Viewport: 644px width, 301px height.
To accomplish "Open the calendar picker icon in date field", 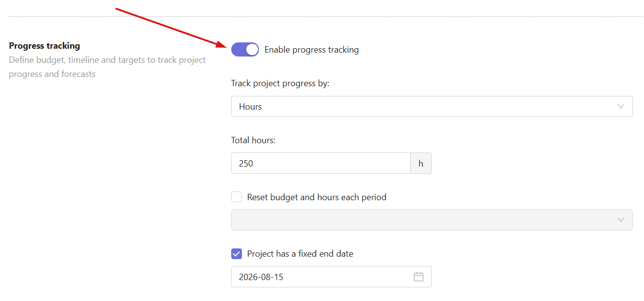I will [418, 277].
